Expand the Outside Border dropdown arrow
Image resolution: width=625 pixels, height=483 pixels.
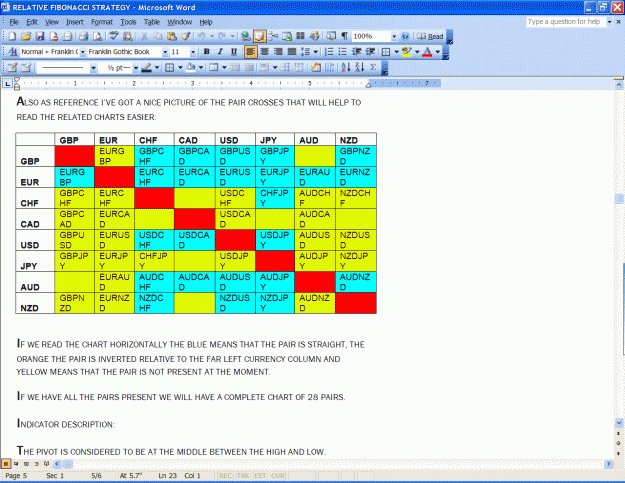click(x=397, y=52)
